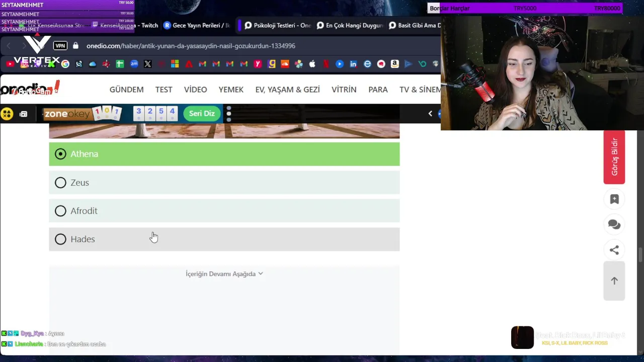644x362 pixels.
Task: Open the cloud bookmark icon
Action: [x=93, y=64]
